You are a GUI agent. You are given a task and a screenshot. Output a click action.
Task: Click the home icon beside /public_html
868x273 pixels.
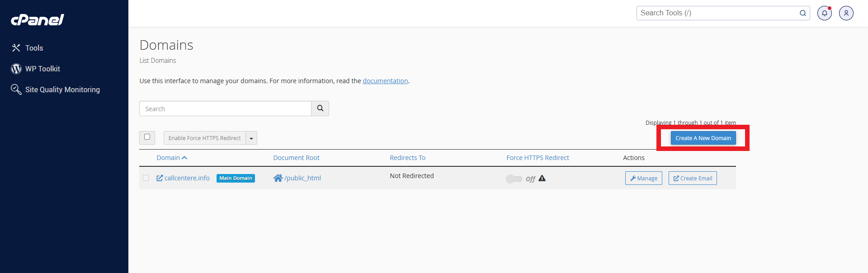coord(278,178)
